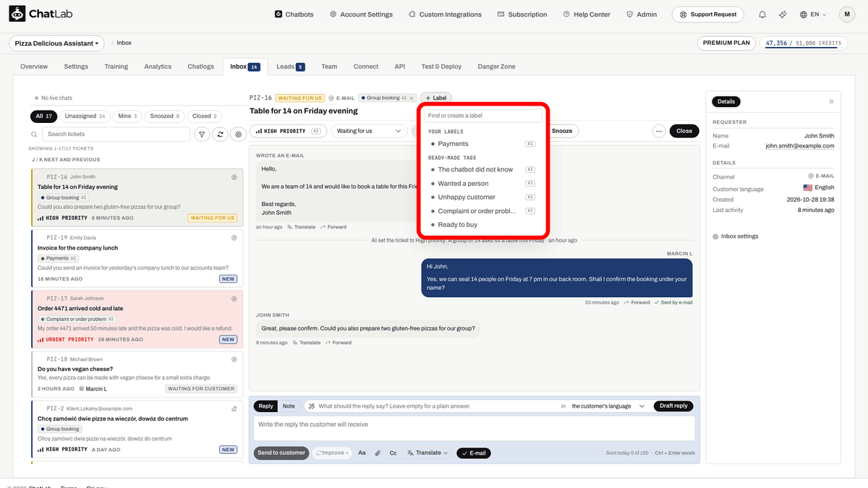Screen dimensions: 868x488
Task: Open Inbox settings in Details panel
Action: pos(735,236)
